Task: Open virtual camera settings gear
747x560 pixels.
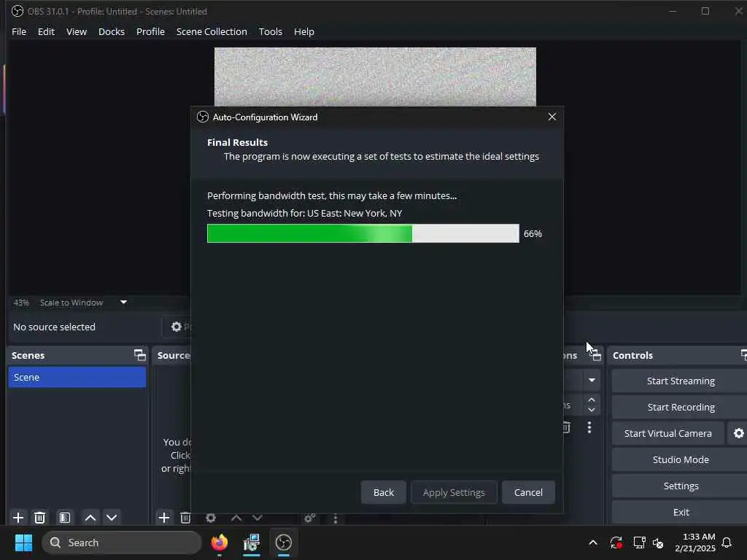Action: click(738, 433)
